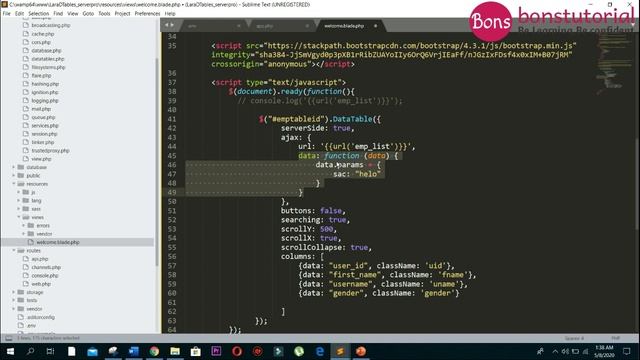Collapse the views folder
This screenshot has height=360, width=640.
pos(18,217)
